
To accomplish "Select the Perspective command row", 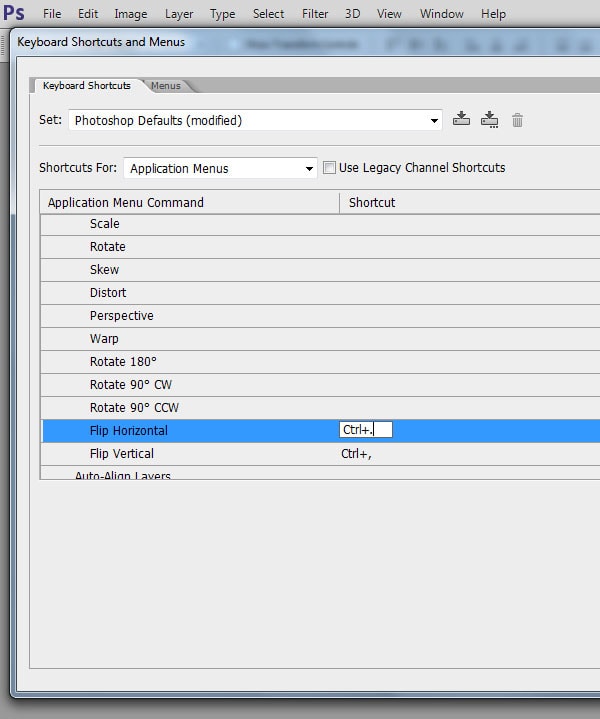I will 320,315.
